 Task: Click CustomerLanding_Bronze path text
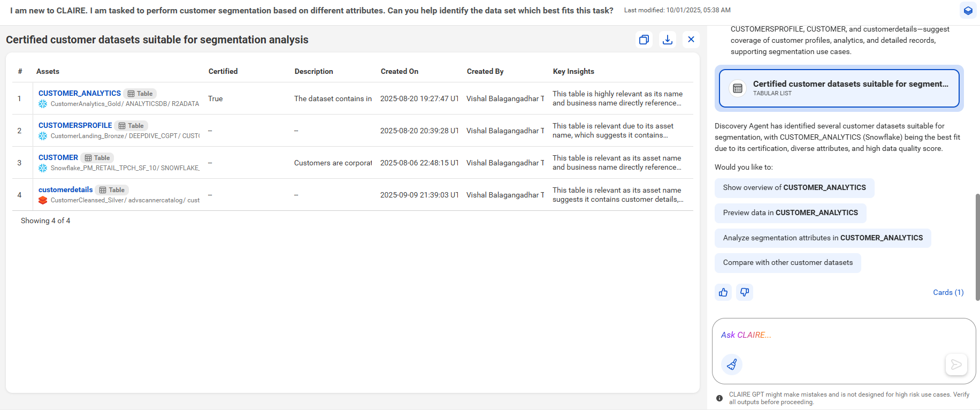click(88, 136)
